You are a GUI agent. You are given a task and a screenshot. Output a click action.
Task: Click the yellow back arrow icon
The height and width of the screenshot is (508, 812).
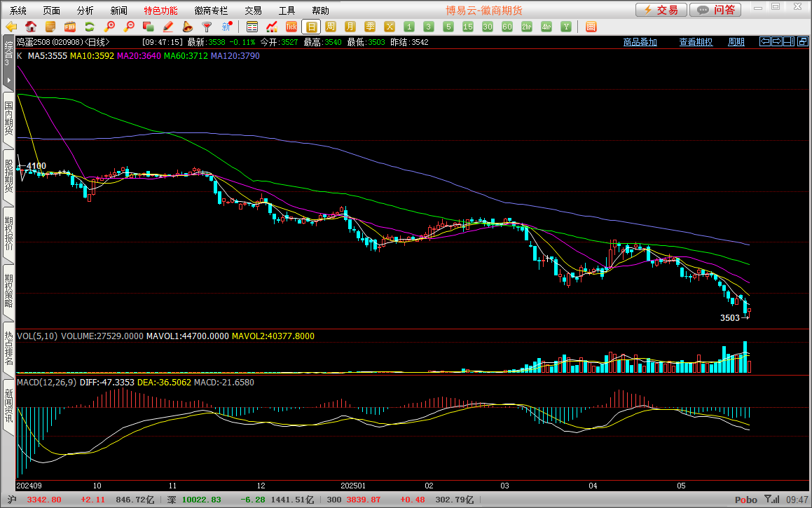(11, 27)
